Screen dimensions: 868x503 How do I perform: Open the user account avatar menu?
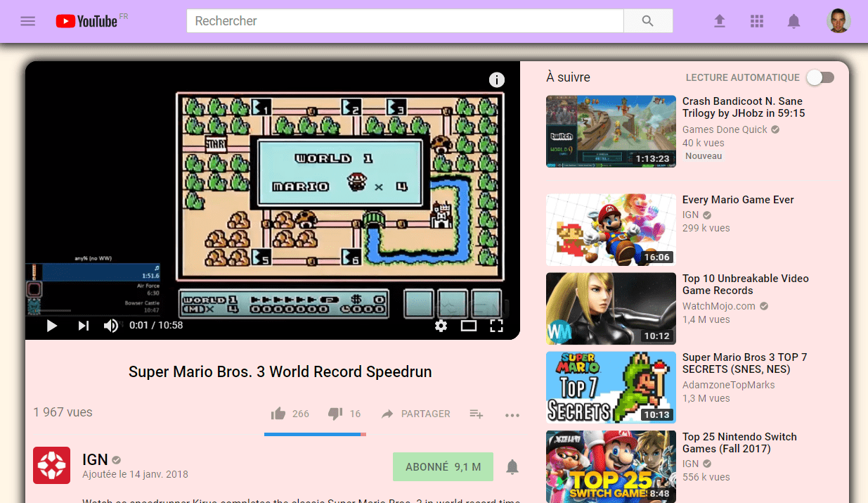838,21
